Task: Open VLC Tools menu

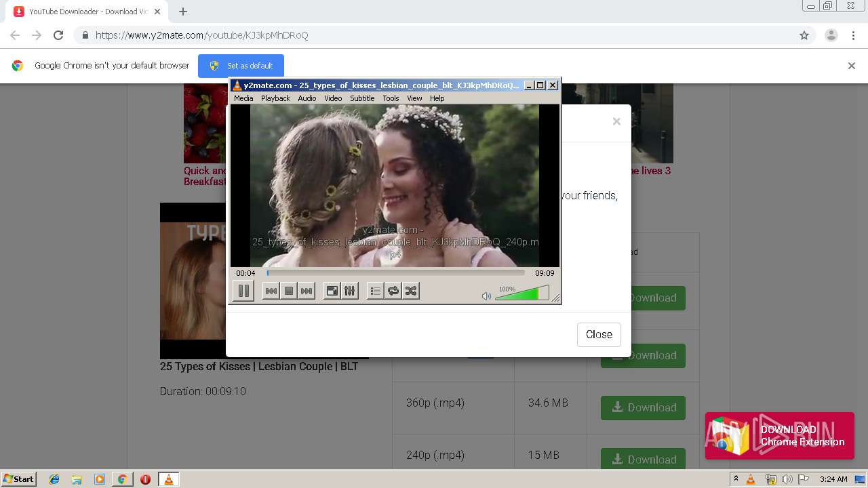Action: click(x=391, y=98)
